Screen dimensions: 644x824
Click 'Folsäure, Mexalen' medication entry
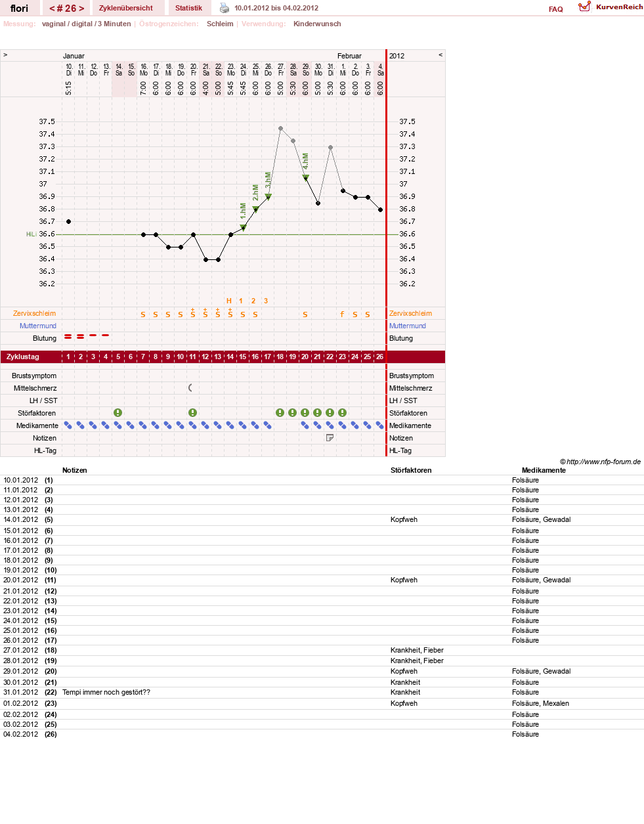[x=541, y=703]
